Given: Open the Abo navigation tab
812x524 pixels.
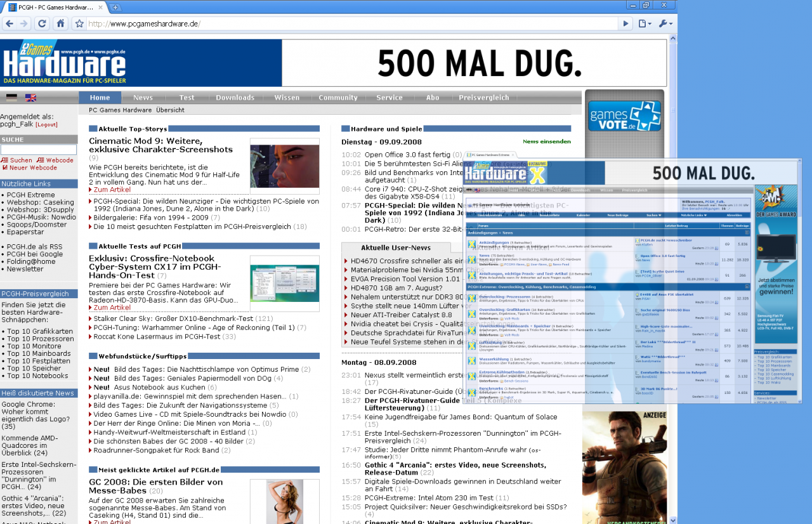Looking at the screenshot, I should (433, 98).
